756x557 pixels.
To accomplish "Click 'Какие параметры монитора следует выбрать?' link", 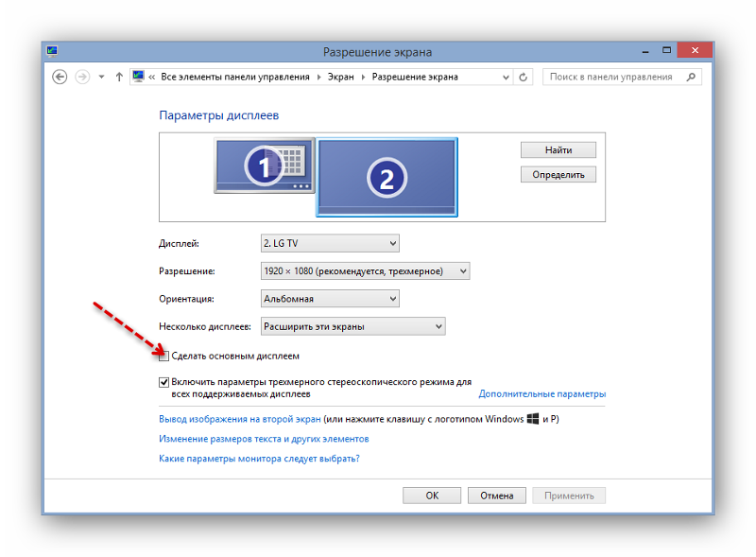I will coord(259,459).
